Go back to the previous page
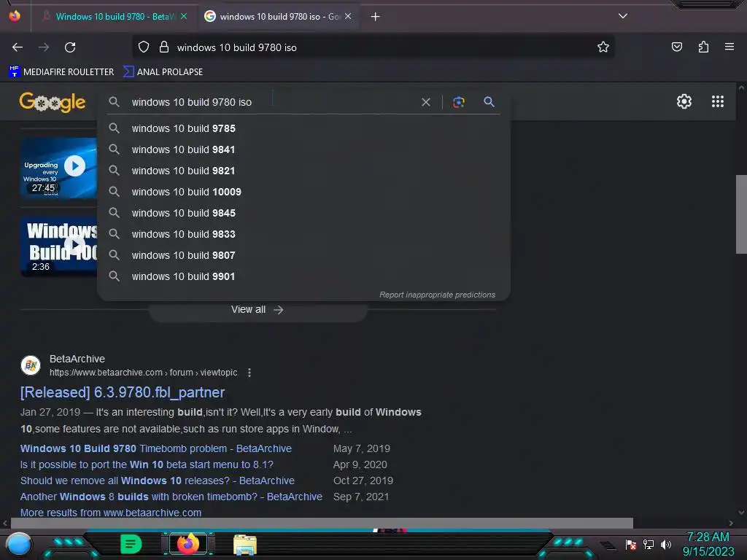The image size is (747, 560). 18,47
